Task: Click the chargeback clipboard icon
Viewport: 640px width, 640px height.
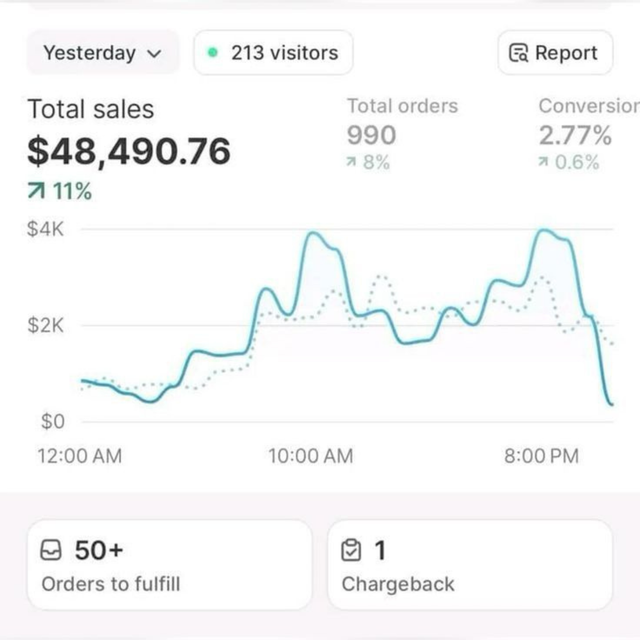Action: click(x=351, y=551)
